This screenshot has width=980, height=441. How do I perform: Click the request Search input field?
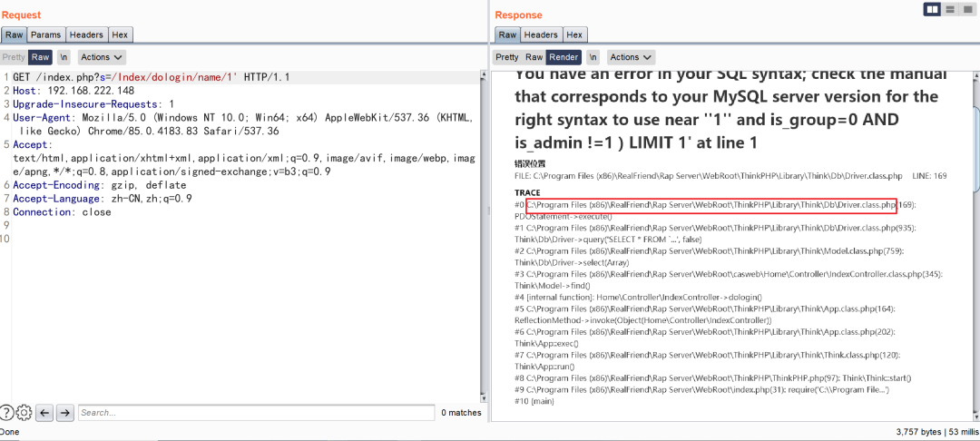(256, 412)
